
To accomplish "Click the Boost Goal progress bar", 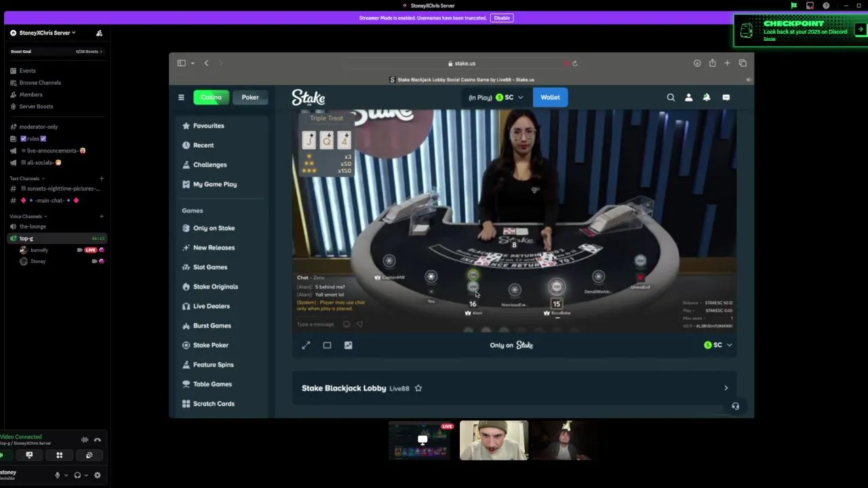I will 56,52.
